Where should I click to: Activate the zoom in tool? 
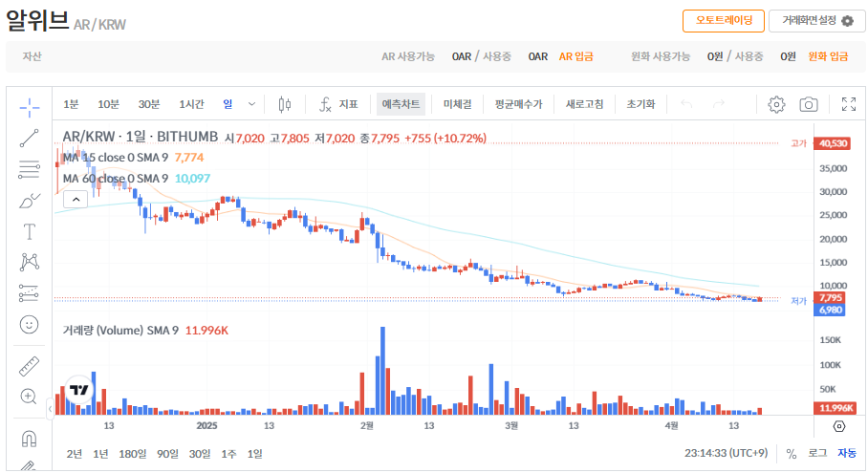coord(30,397)
